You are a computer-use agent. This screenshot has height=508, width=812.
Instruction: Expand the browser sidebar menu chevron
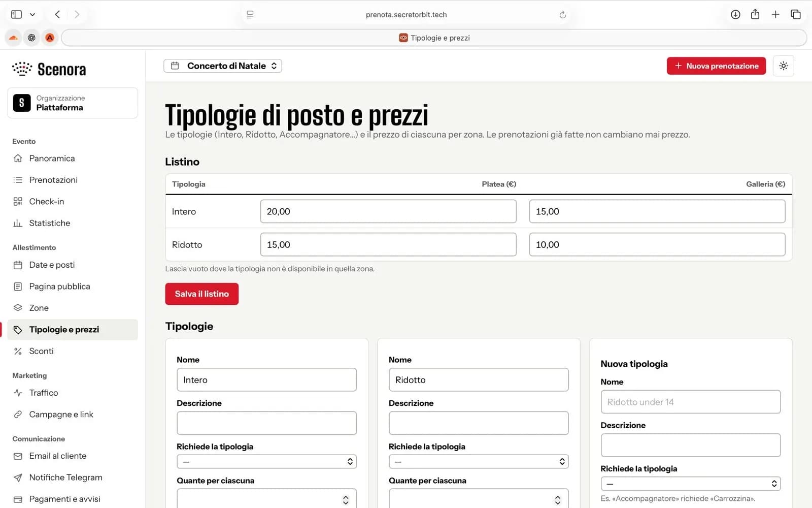[32, 15]
